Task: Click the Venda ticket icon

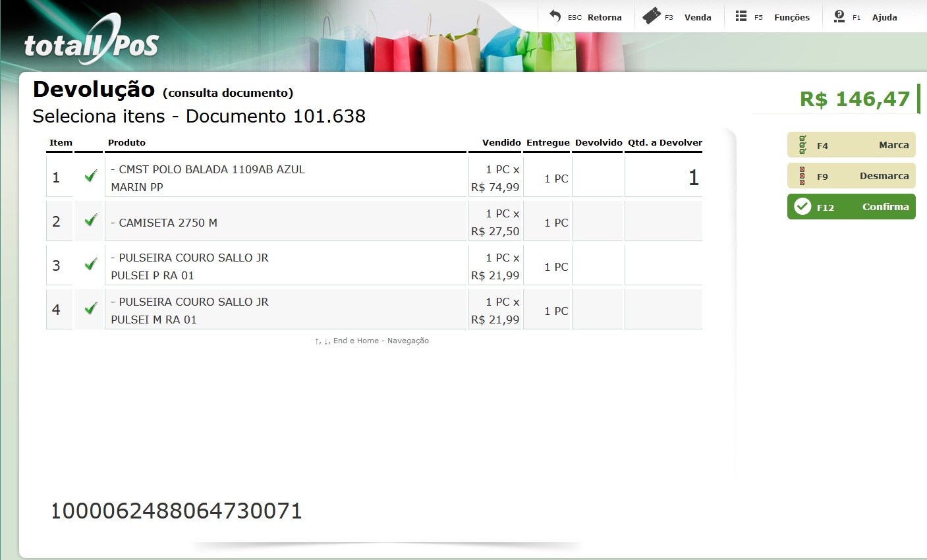Action: coord(651,16)
